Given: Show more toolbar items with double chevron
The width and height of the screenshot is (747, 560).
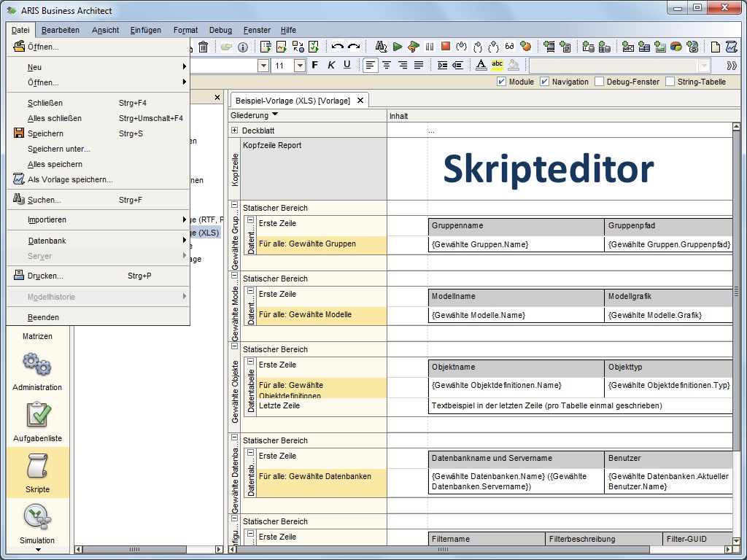Looking at the screenshot, I should pyautogui.click(x=732, y=65).
